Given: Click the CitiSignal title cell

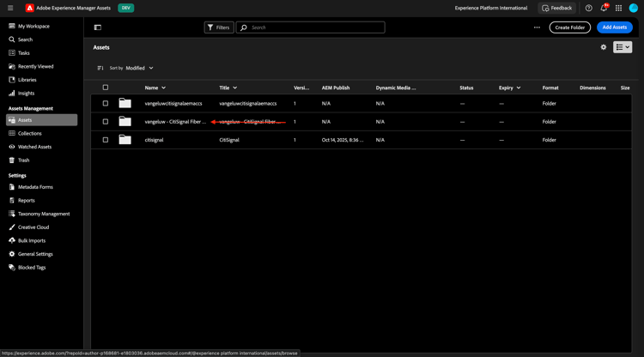Looking at the screenshot, I should (x=229, y=140).
